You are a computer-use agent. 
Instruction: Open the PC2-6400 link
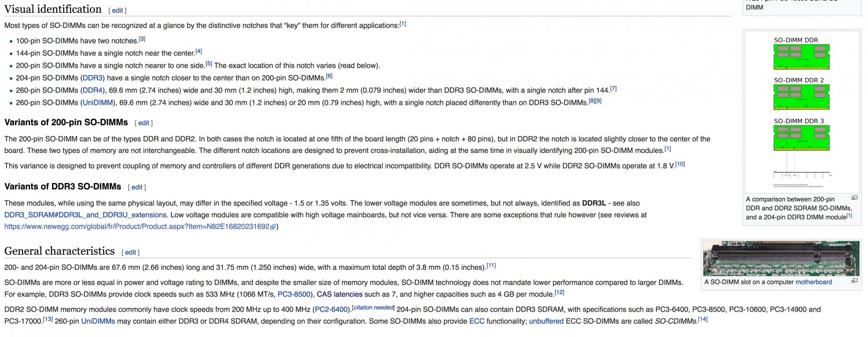pyautogui.click(x=332, y=310)
